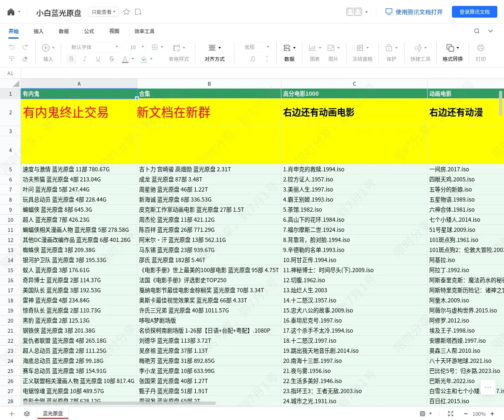This screenshot has width=504, height=420.
Task: Enter fullscreen mode from the bottom bar
Action: [451, 414]
